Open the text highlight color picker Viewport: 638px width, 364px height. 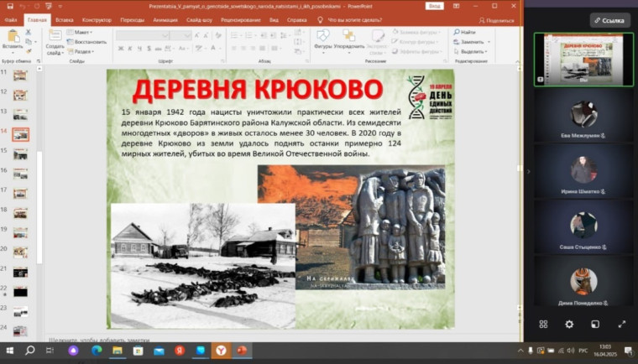[x=200, y=49]
